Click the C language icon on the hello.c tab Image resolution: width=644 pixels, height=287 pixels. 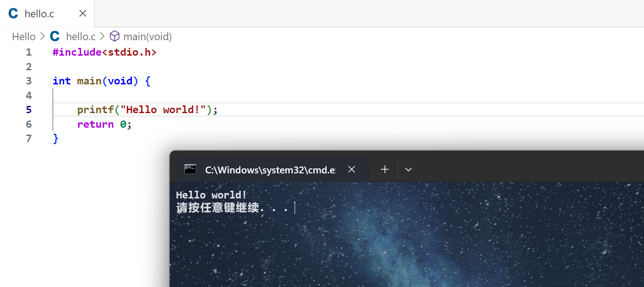point(13,13)
